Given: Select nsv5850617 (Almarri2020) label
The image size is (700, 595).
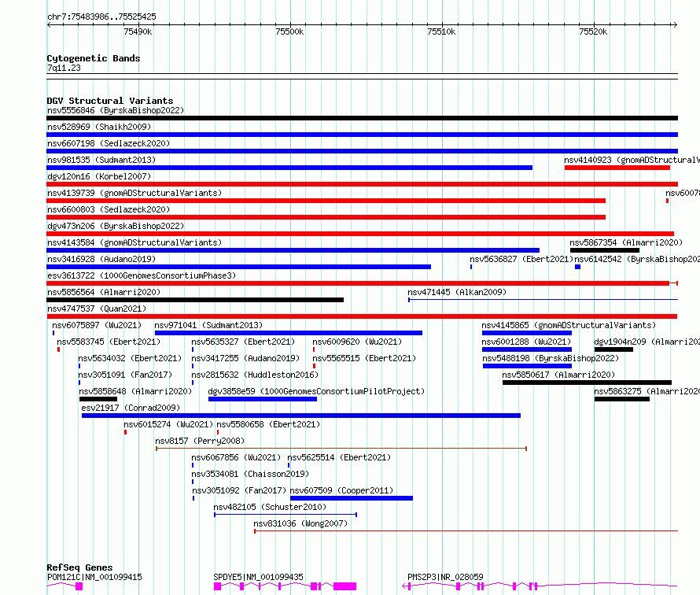Looking at the screenshot, I should tap(558, 375).
